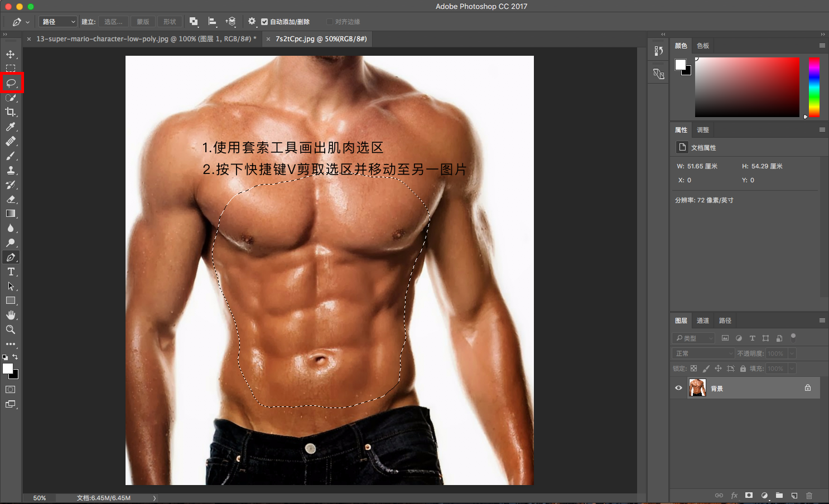Toggle layer filtering on/off switch

click(793, 337)
